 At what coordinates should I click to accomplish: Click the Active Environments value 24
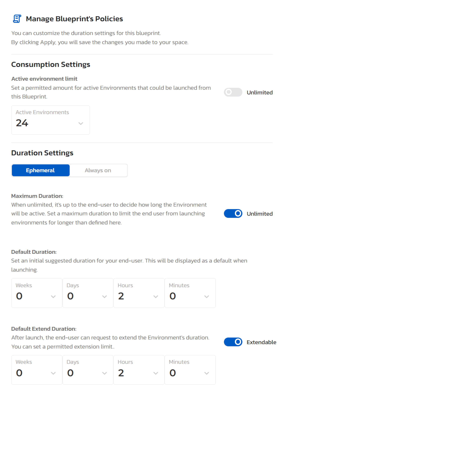pos(22,123)
